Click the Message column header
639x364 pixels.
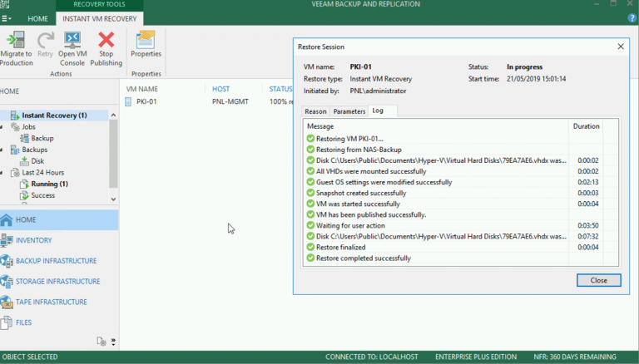tap(436, 126)
